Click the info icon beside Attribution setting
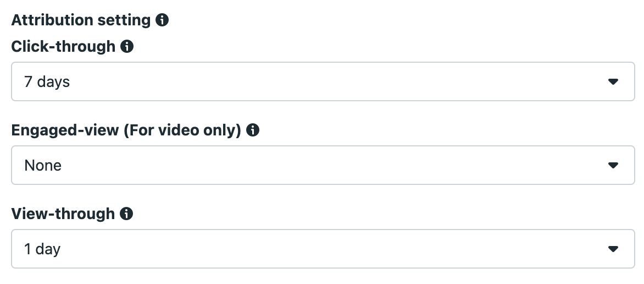Viewport: 644px width, 284px height. tap(162, 20)
